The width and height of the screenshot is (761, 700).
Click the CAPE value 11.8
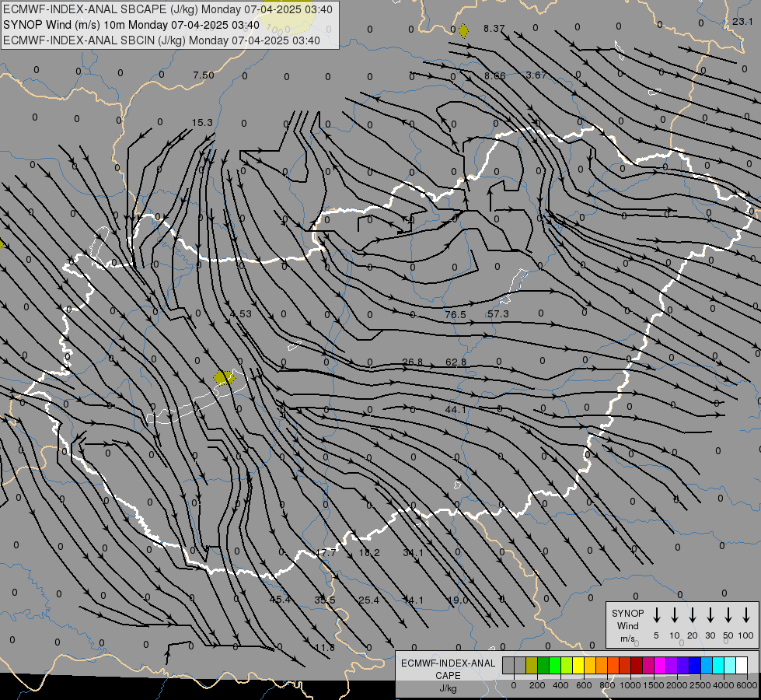tap(325, 648)
